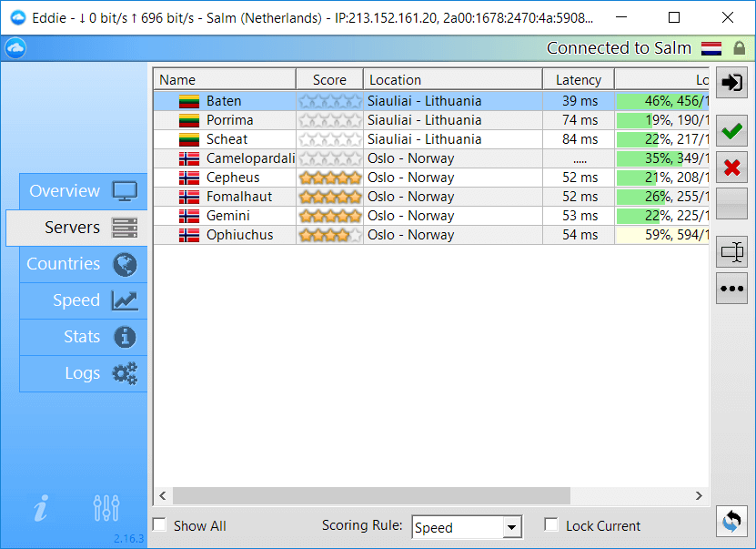Select the Camelopardalis server name
This screenshot has width=756, height=549.
[x=251, y=158]
